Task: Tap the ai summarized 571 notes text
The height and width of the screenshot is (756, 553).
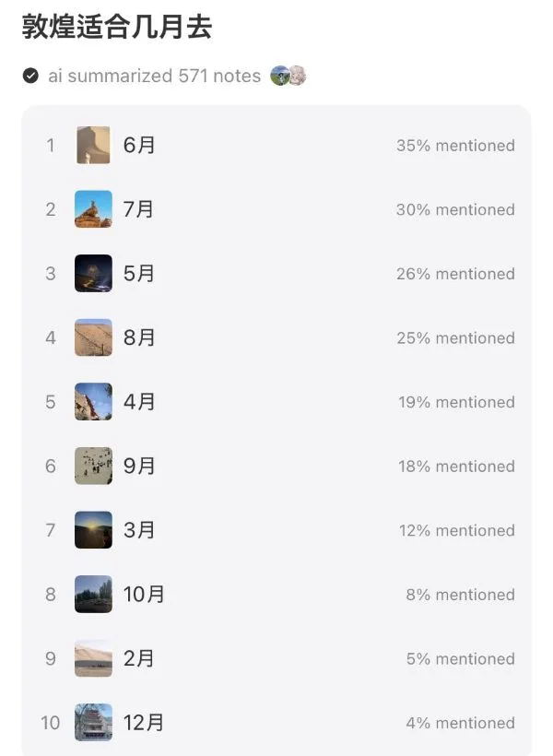Action: click(x=154, y=76)
